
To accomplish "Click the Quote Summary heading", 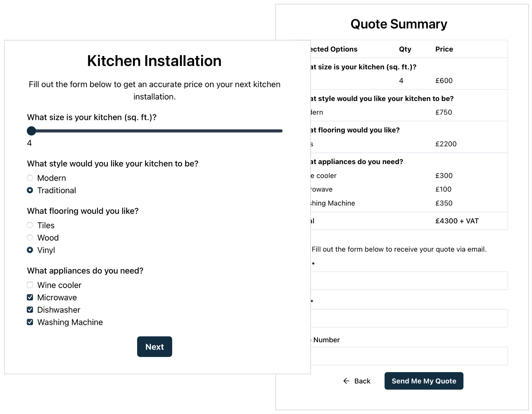I will (x=399, y=24).
